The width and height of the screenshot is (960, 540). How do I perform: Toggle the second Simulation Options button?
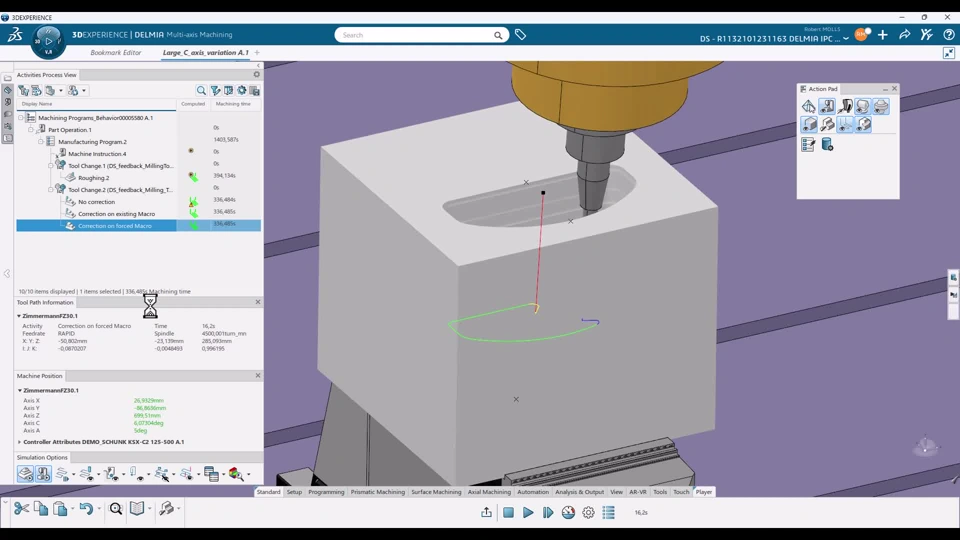43,474
